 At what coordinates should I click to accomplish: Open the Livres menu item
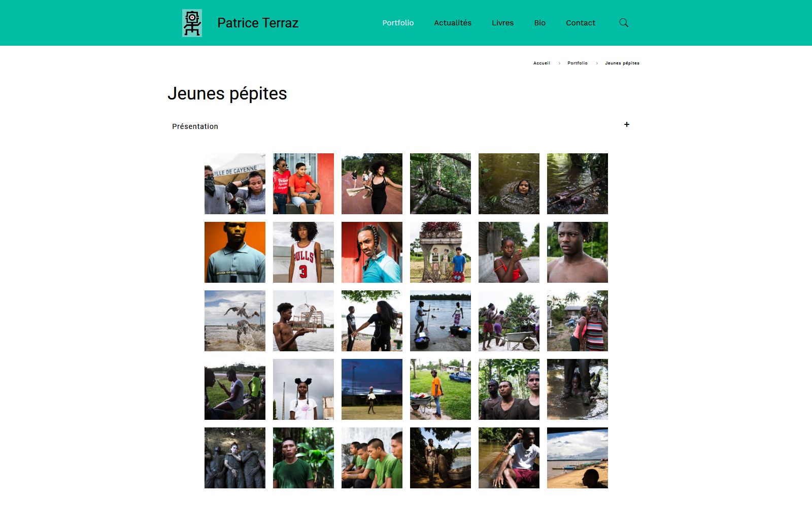click(x=502, y=23)
